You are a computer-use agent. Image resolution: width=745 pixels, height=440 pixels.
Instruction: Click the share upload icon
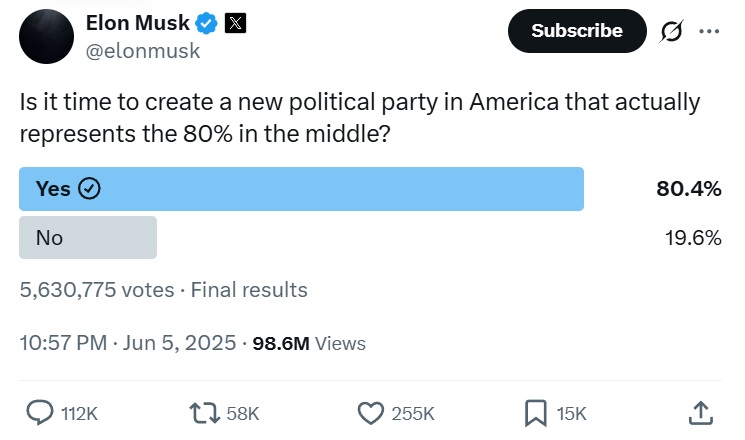[x=701, y=413]
